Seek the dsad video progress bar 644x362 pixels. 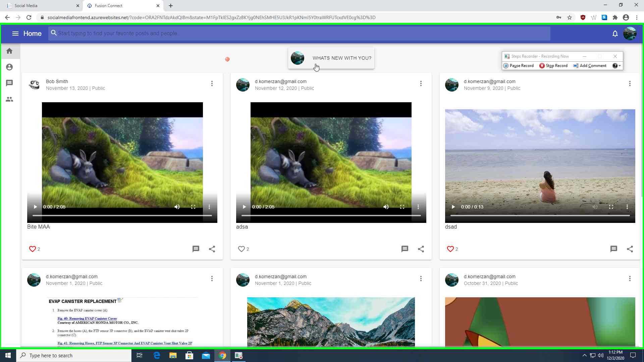point(540,216)
